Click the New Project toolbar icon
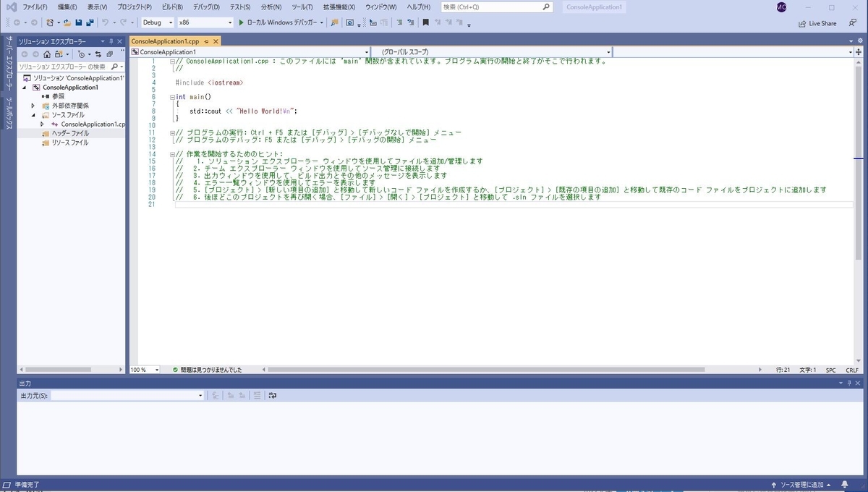Screen dimensions: 868x492 coord(50,22)
